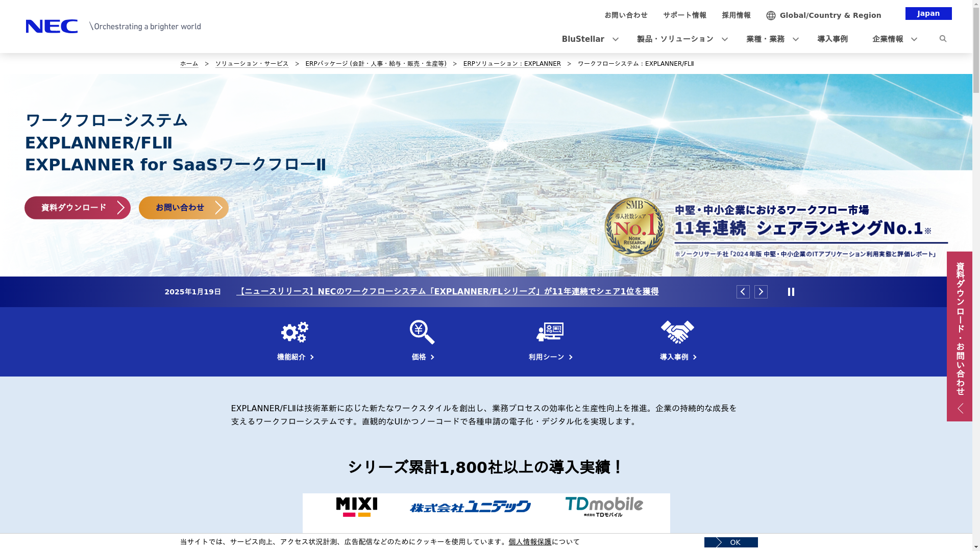The height and width of the screenshot is (551, 980).
Task: Click the NEC logo
Action: [52, 26]
